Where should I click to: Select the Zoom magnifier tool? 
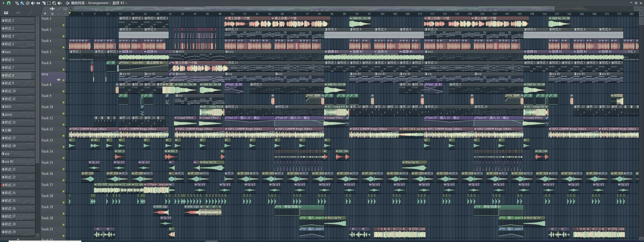(x=54, y=3)
